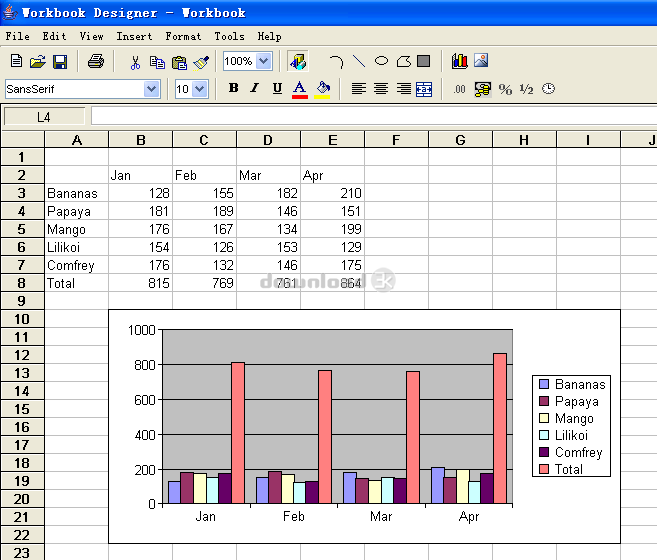Open the font size 10 dropdown
The height and width of the screenshot is (560, 657).
(x=200, y=89)
